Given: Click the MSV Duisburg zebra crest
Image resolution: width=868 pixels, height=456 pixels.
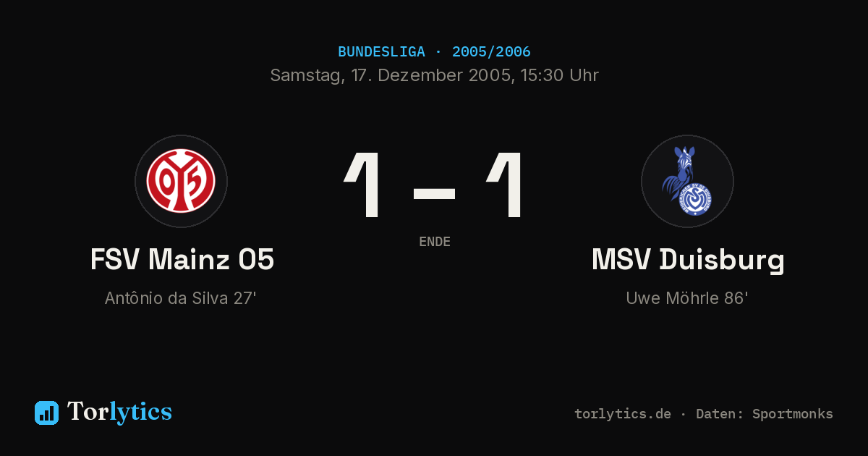Looking at the screenshot, I should [x=687, y=181].
